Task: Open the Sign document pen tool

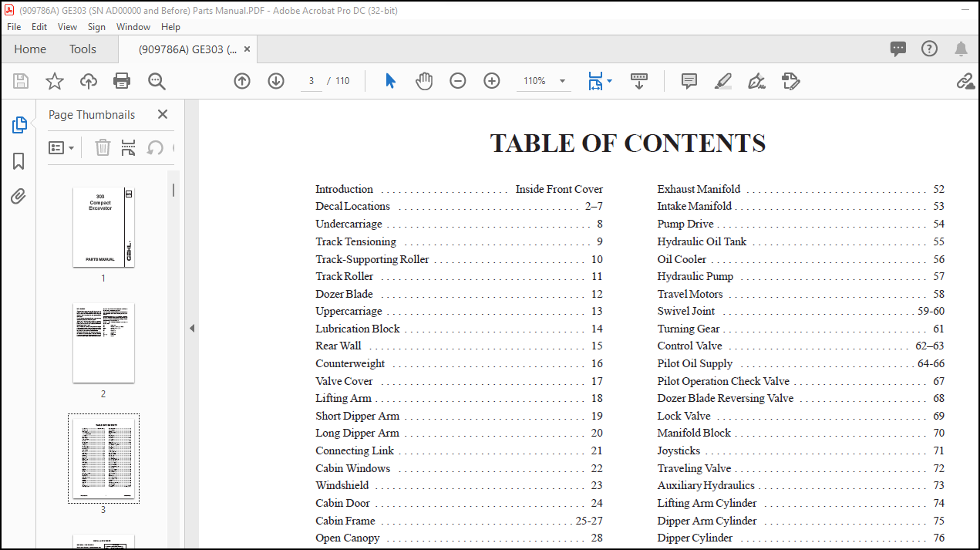Action: 756,81
